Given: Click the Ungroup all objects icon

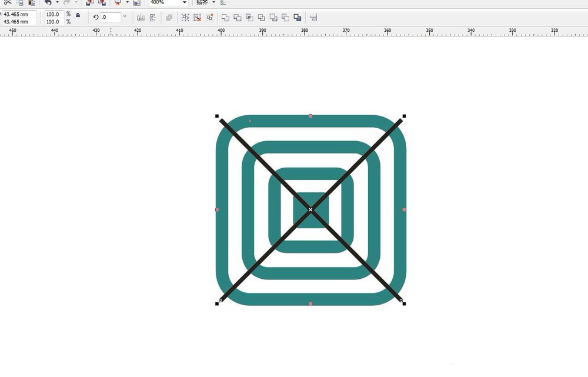Looking at the screenshot, I should 209,18.
